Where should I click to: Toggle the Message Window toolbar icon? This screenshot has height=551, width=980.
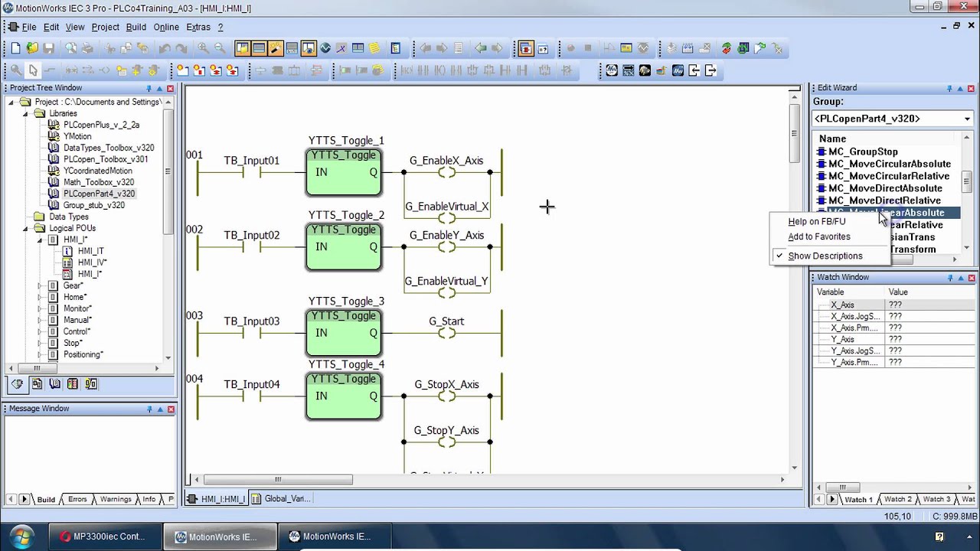[259, 48]
